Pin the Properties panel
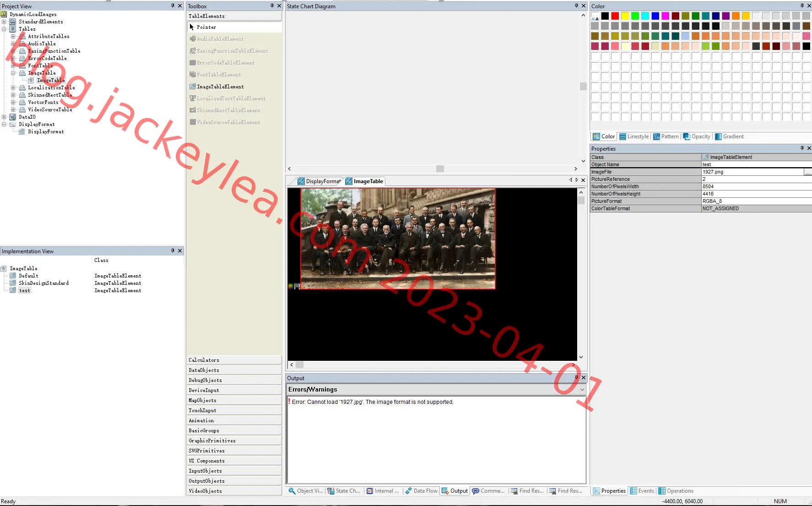 [x=802, y=148]
